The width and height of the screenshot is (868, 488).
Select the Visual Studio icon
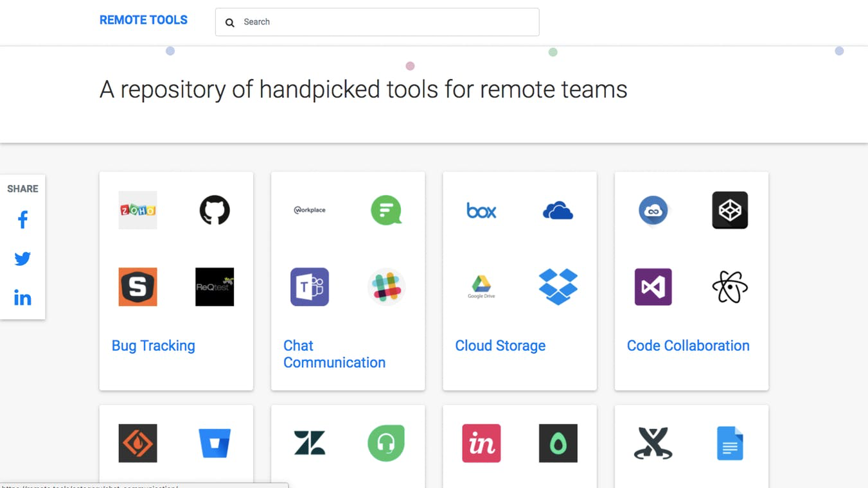tap(653, 287)
